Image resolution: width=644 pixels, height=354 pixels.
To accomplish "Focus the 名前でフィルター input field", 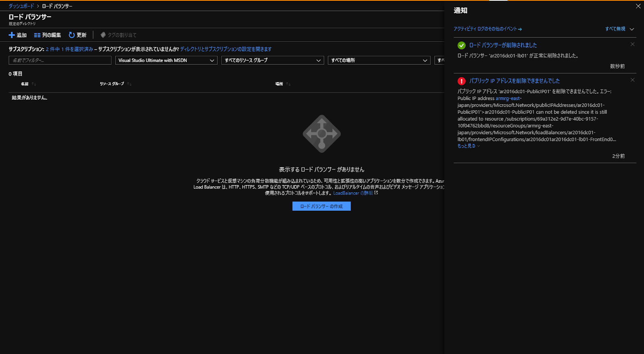I will pos(60,60).
